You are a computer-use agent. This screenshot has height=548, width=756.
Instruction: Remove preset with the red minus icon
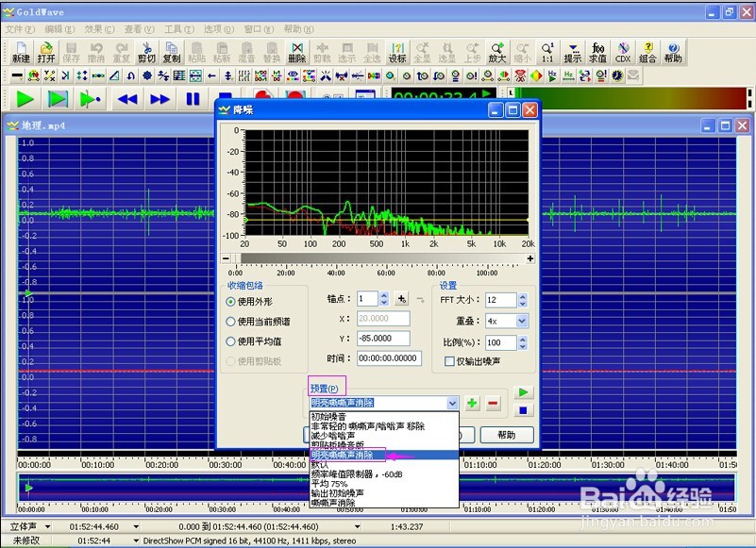(493, 403)
